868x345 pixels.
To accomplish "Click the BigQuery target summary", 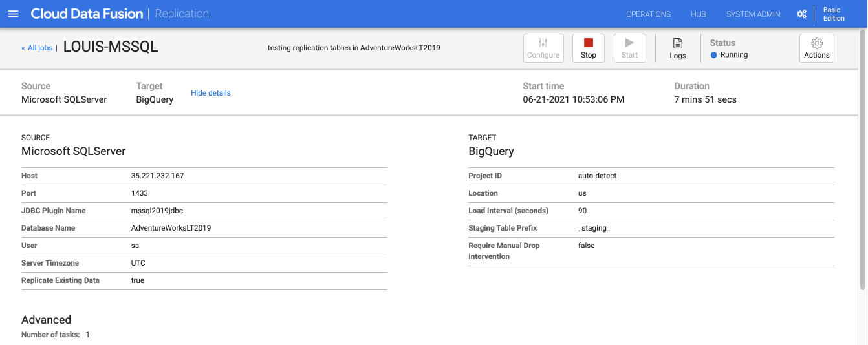I will tap(155, 99).
